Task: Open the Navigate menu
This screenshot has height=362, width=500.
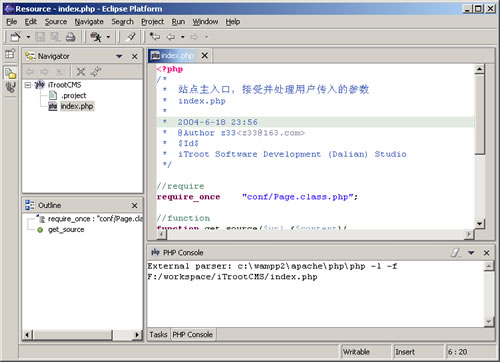Action: tap(89, 22)
